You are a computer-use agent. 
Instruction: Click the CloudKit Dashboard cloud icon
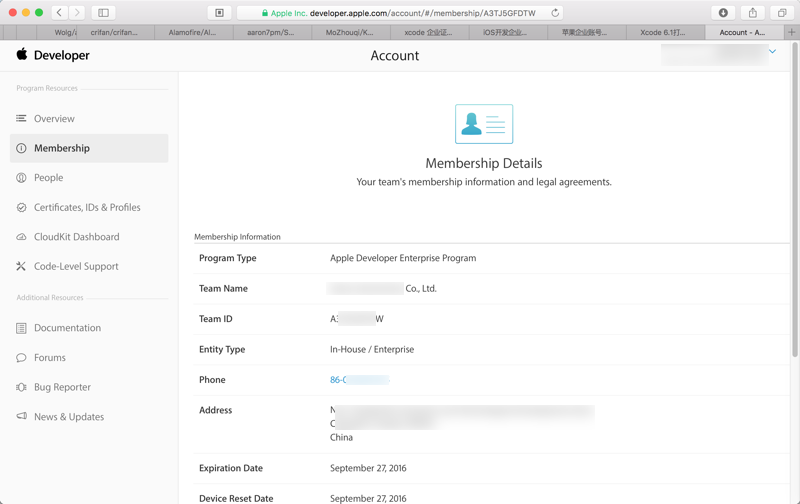pyautogui.click(x=21, y=237)
